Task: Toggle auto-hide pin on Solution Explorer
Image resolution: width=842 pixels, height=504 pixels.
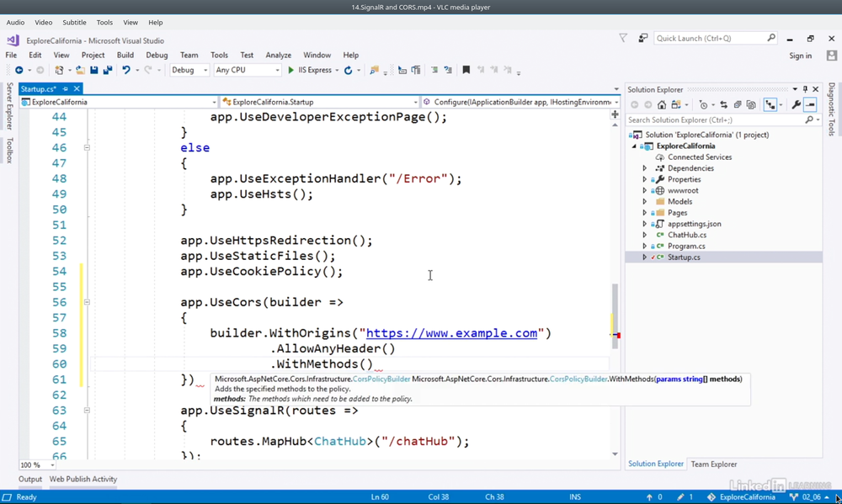Action: [x=805, y=89]
